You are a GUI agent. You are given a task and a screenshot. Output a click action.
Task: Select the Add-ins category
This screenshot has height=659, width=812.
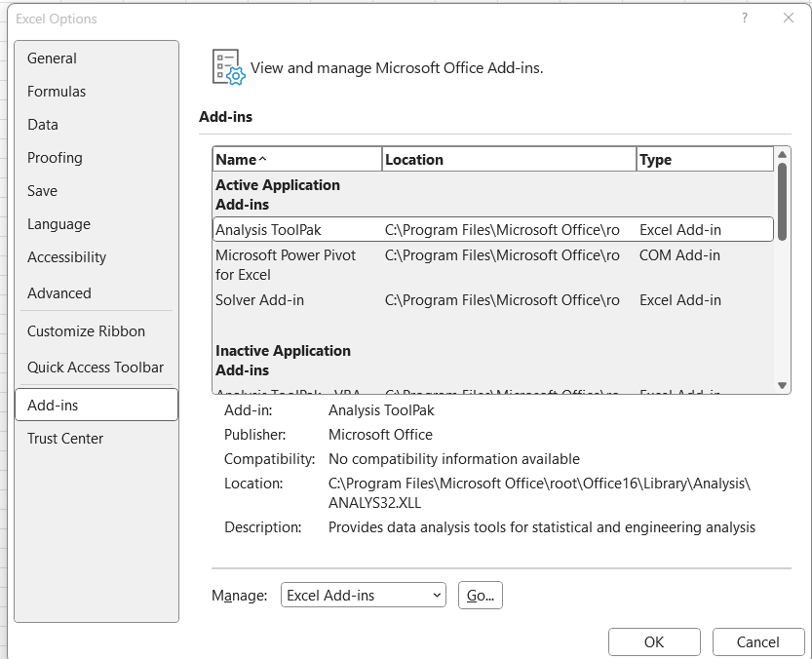click(97, 406)
